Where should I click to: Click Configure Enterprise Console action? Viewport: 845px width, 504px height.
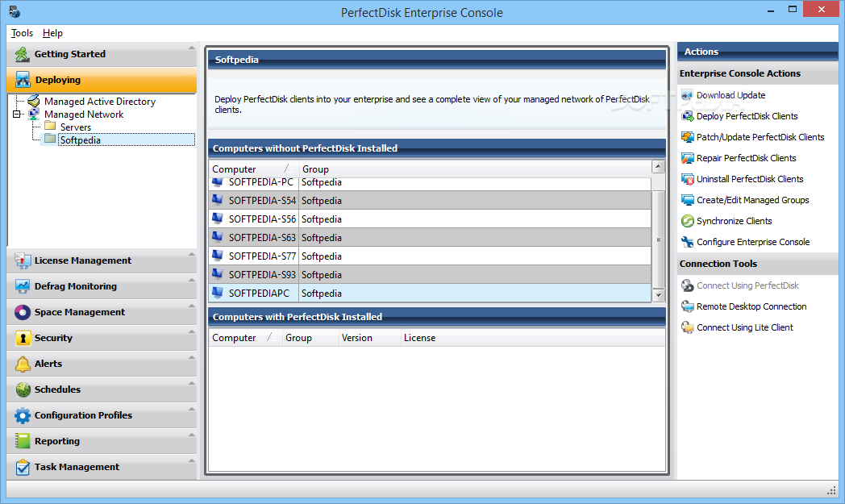753,242
